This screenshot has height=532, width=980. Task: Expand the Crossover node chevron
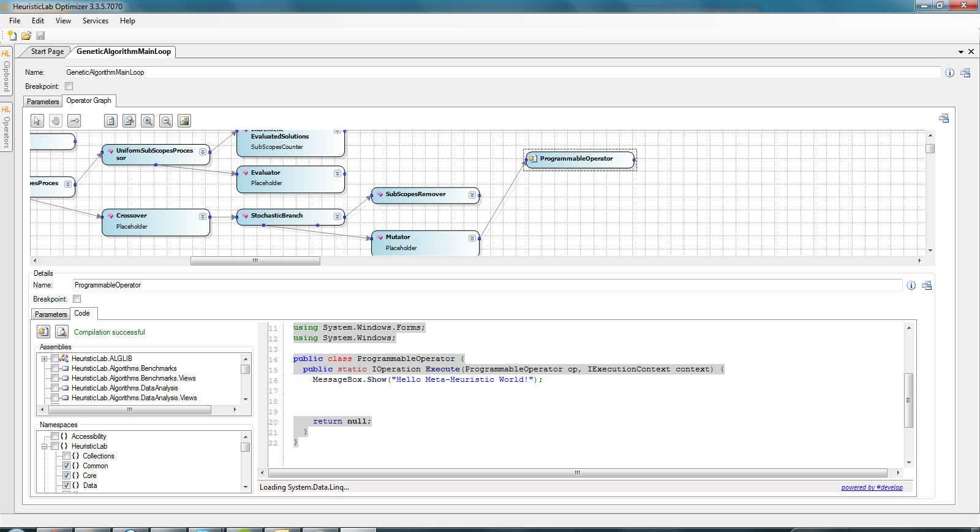[x=203, y=216]
